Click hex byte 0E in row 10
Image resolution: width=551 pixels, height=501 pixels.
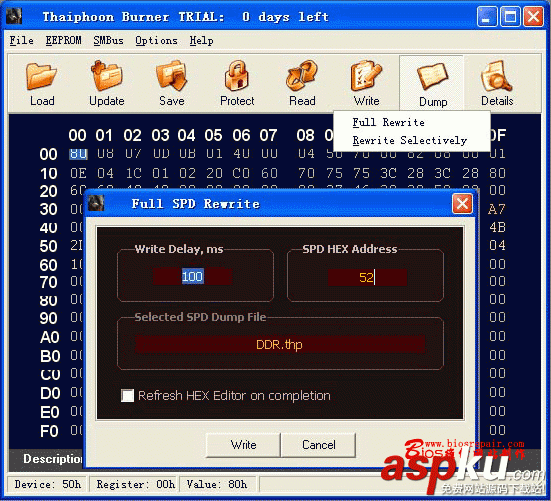[x=78, y=173]
